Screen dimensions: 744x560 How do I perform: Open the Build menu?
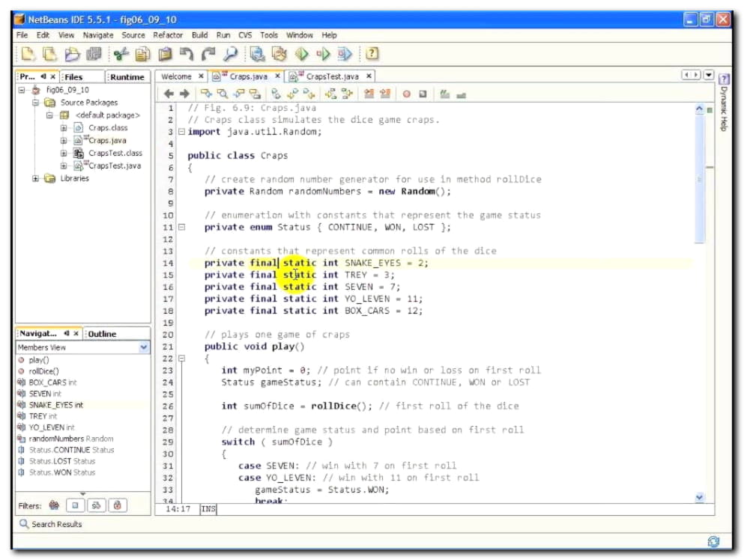pyautogui.click(x=200, y=35)
